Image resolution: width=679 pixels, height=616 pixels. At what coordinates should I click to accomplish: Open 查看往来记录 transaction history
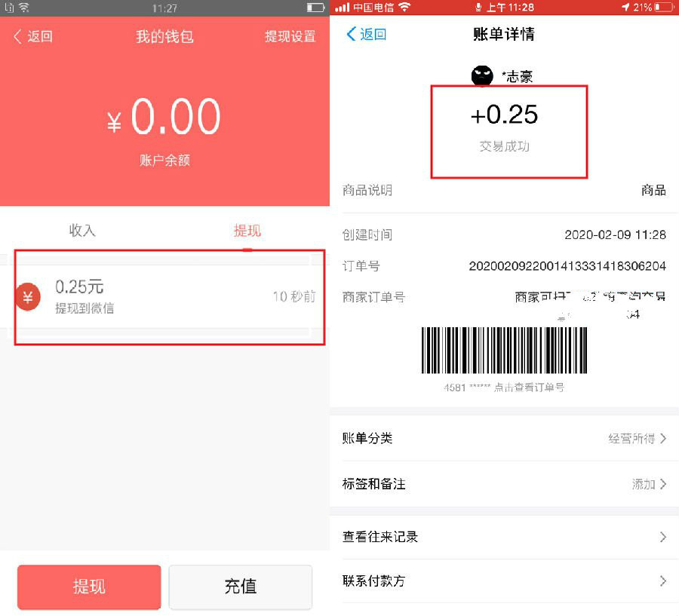(x=504, y=537)
